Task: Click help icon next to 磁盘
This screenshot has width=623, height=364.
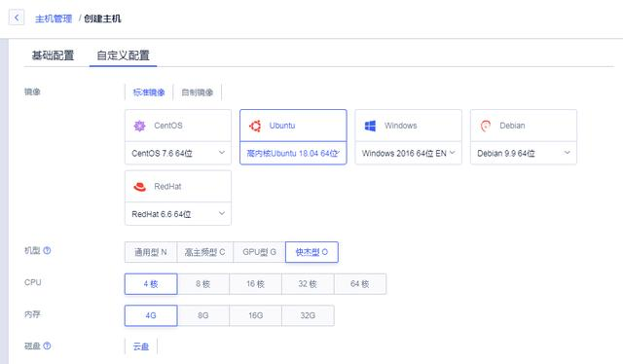Action: click(x=47, y=346)
